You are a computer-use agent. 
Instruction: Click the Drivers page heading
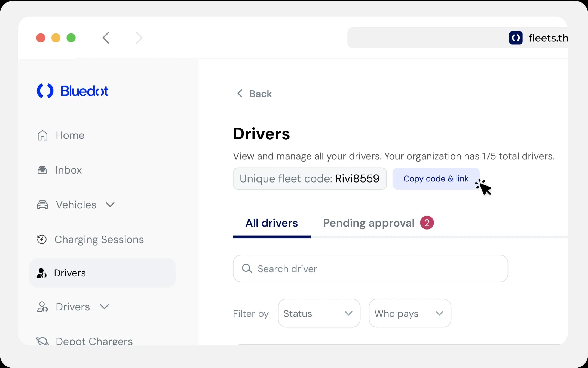[x=262, y=134]
